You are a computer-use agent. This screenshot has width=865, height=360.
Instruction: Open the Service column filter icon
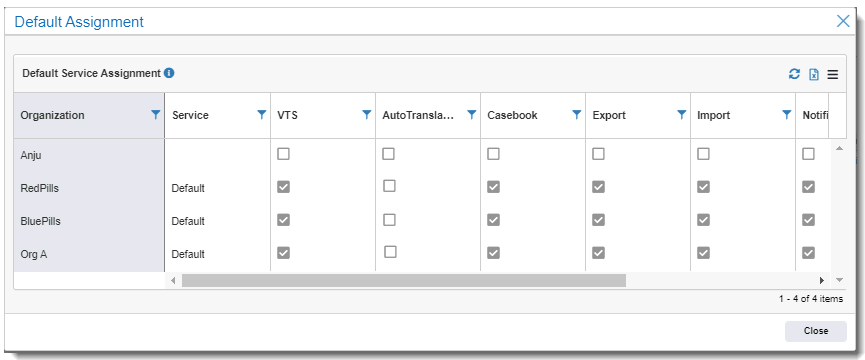click(261, 115)
